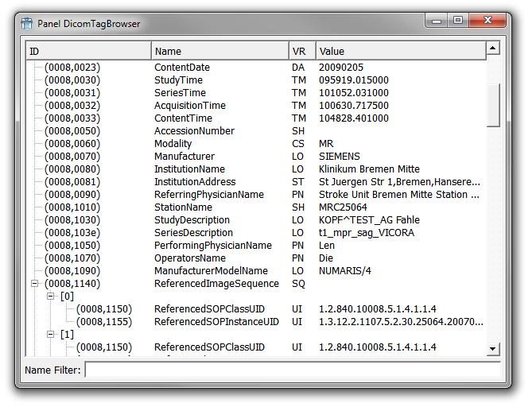Minimize the DicomTagBrowser window
This screenshot has width=532, height=407.
point(436,20)
